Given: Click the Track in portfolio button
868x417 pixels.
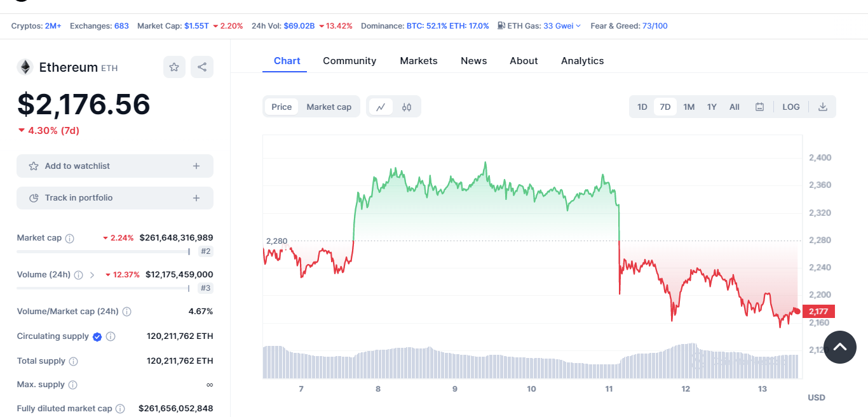Looking at the screenshot, I should coord(115,198).
